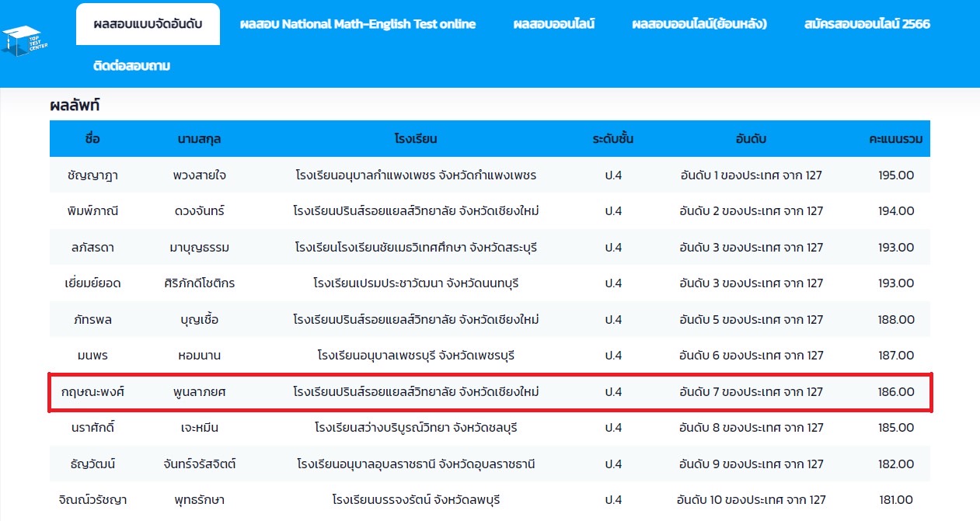Click the score 195.00
The height and width of the screenshot is (521, 980).
click(896, 175)
